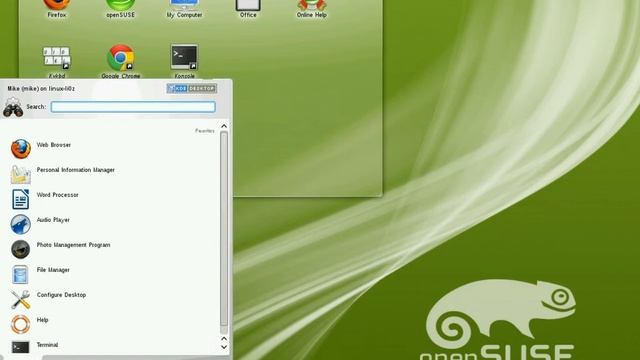640x360 pixels.
Task: Click the KDE Desktop badge
Action: click(x=191, y=88)
